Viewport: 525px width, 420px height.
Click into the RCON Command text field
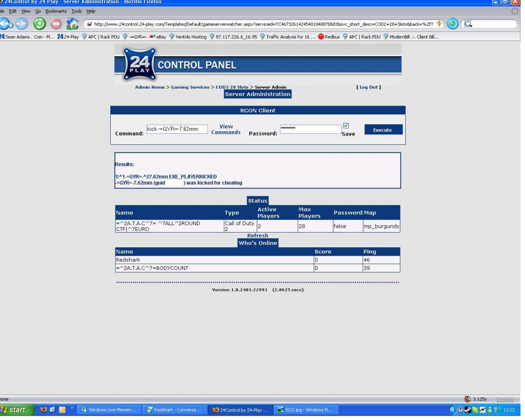(x=177, y=129)
